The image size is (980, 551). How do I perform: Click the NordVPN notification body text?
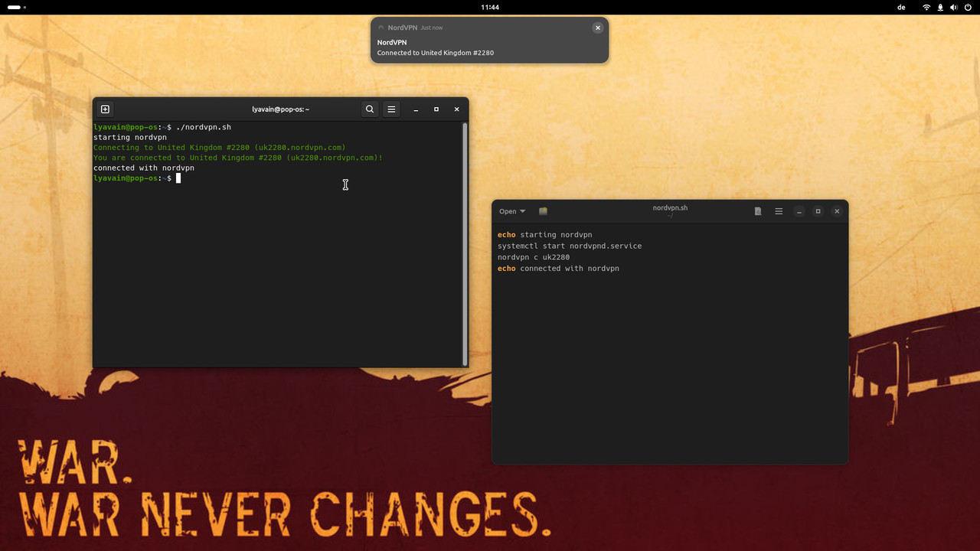coord(436,53)
